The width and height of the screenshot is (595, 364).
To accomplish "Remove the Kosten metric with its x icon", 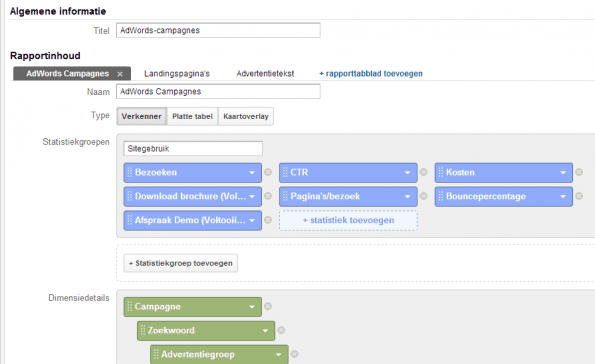I will pyautogui.click(x=579, y=172).
